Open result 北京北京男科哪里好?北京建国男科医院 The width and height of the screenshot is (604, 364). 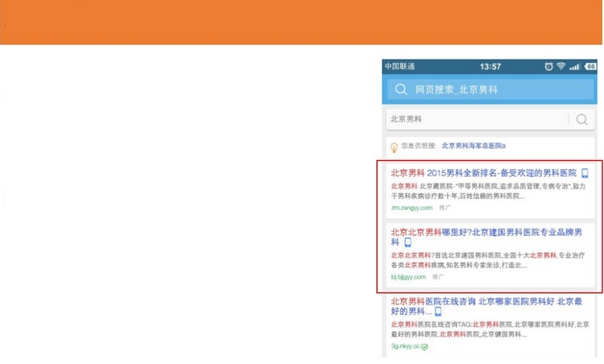tap(486, 237)
